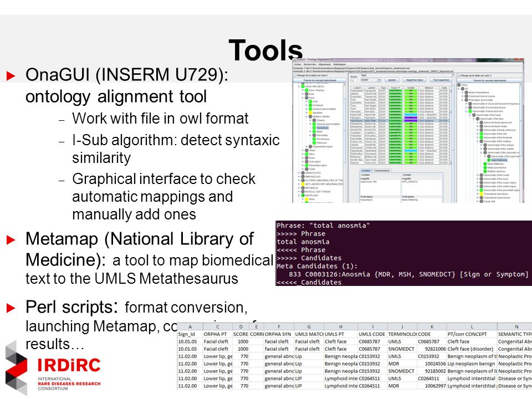This screenshot has height=399, width=532.
Task: Switch to the Commentaires tab
Action: (382, 171)
